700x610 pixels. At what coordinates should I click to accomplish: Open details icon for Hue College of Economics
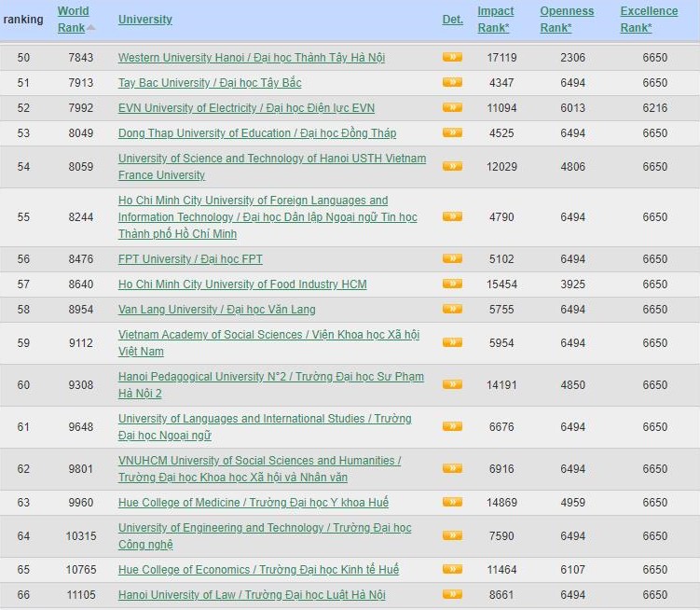pyautogui.click(x=452, y=569)
